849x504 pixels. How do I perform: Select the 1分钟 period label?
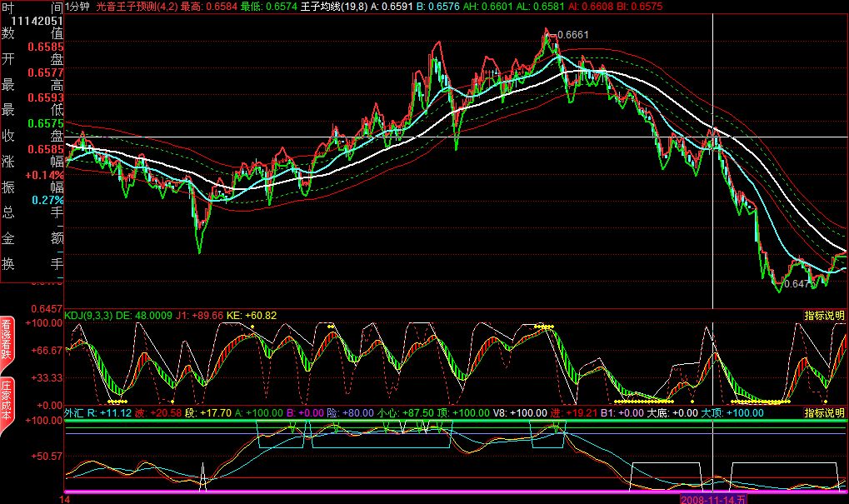77,7
